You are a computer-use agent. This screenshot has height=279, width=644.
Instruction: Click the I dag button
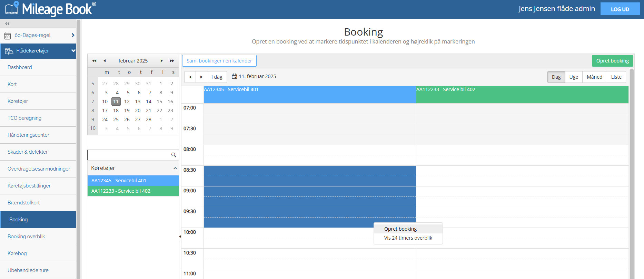pos(217,77)
